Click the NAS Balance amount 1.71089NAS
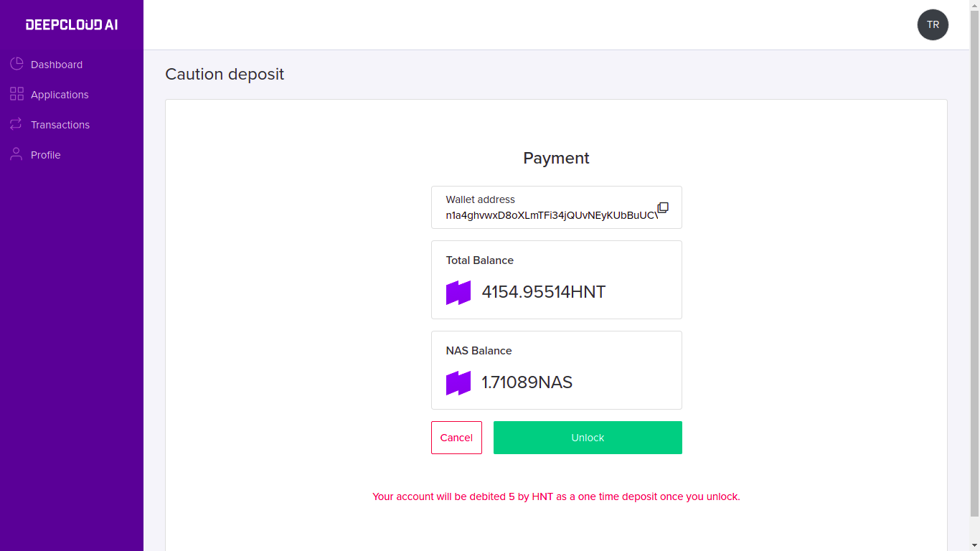The image size is (980, 551). 527,382
